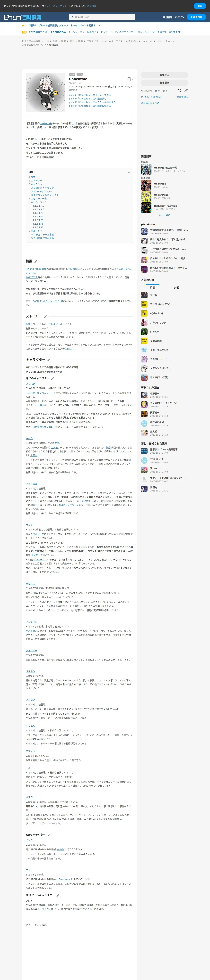Open updated article 小野健一
The height and width of the screenshot is (980, 210).
155,394
